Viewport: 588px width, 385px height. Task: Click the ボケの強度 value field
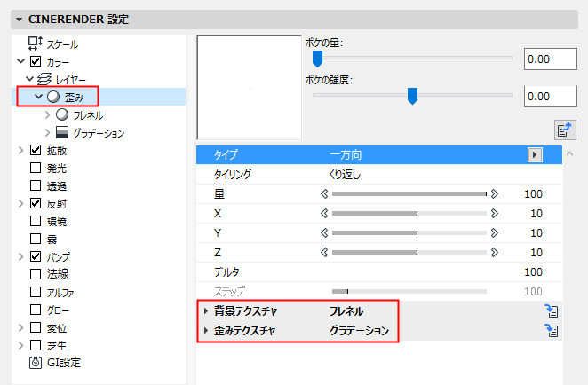pyautogui.click(x=550, y=96)
